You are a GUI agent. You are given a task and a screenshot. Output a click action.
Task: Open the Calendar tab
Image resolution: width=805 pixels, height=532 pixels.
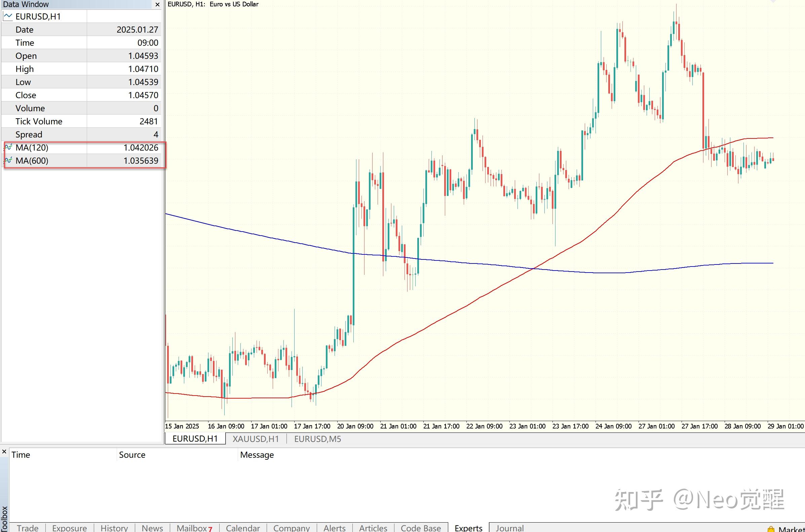click(x=243, y=528)
